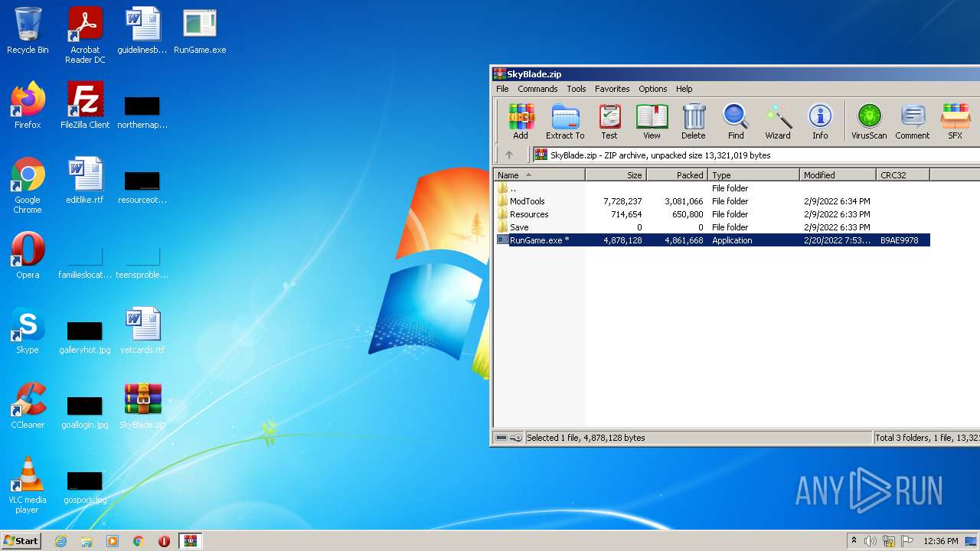Select the editlike.rtf desktop file
Screen dimensions: 980x551
pyautogui.click(x=85, y=181)
